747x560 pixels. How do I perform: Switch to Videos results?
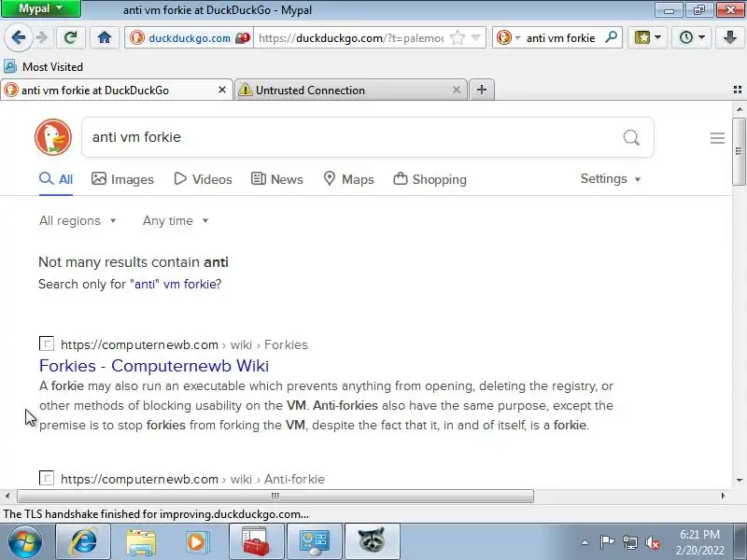[203, 179]
